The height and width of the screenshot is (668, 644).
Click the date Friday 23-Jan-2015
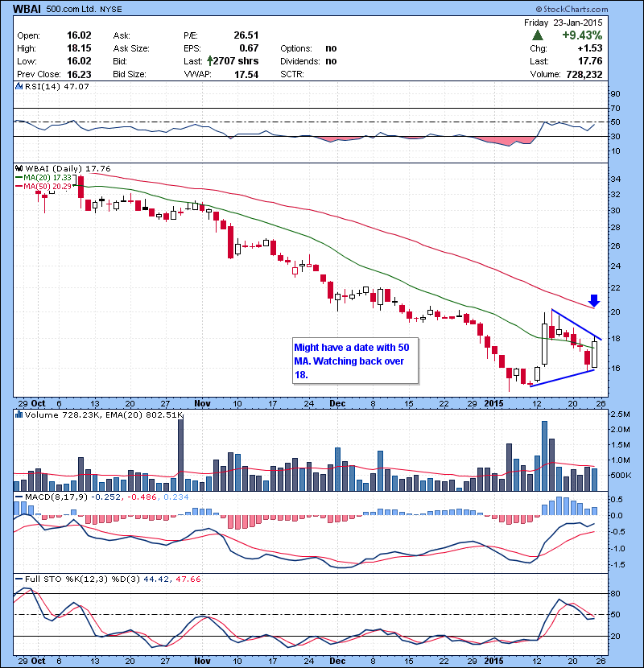[x=563, y=23]
